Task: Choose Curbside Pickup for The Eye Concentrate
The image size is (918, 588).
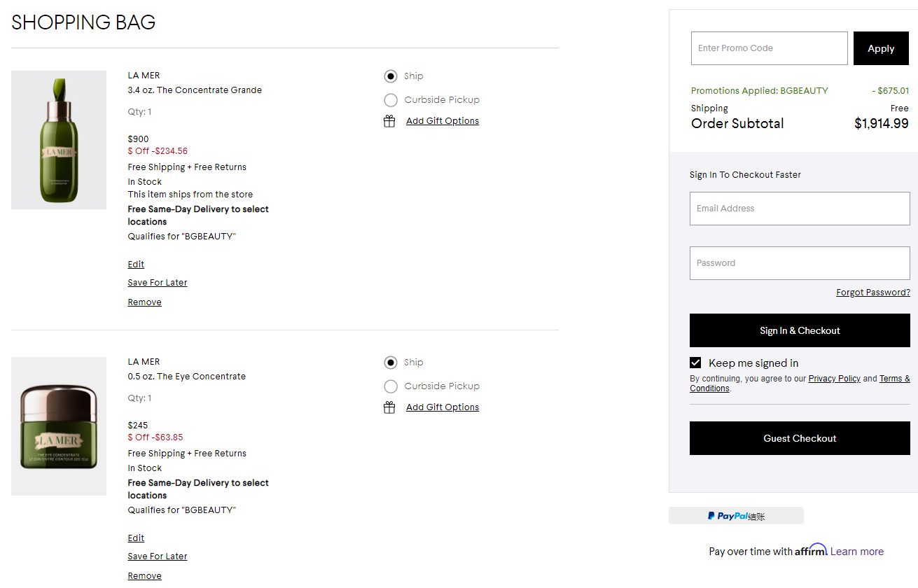Action: pyautogui.click(x=391, y=386)
